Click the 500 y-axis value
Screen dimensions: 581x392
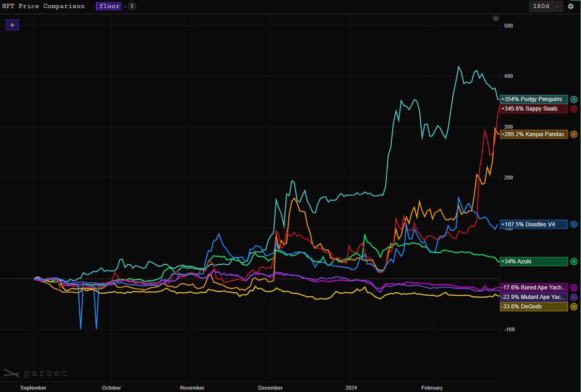(508, 26)
